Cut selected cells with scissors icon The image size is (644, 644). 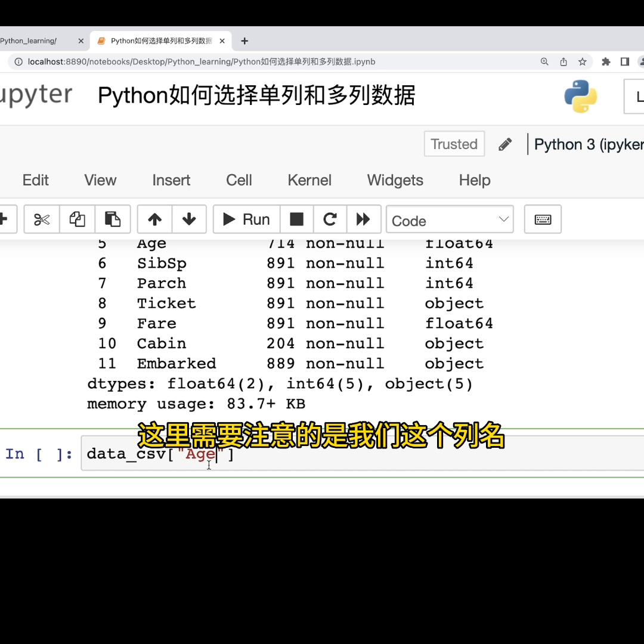42,219
